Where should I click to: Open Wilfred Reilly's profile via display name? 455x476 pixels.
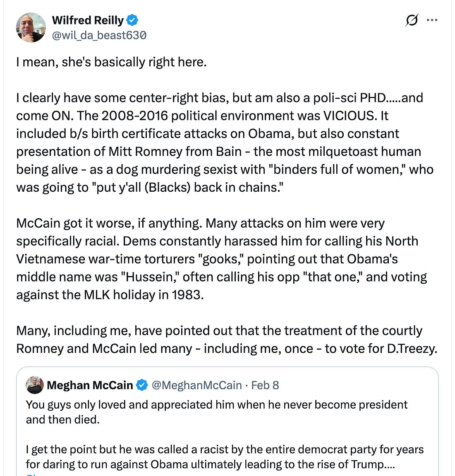88,20
